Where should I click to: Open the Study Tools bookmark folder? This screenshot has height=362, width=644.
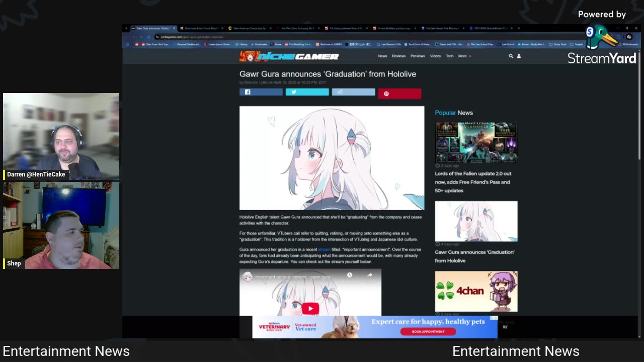click(x=558, y=44)
